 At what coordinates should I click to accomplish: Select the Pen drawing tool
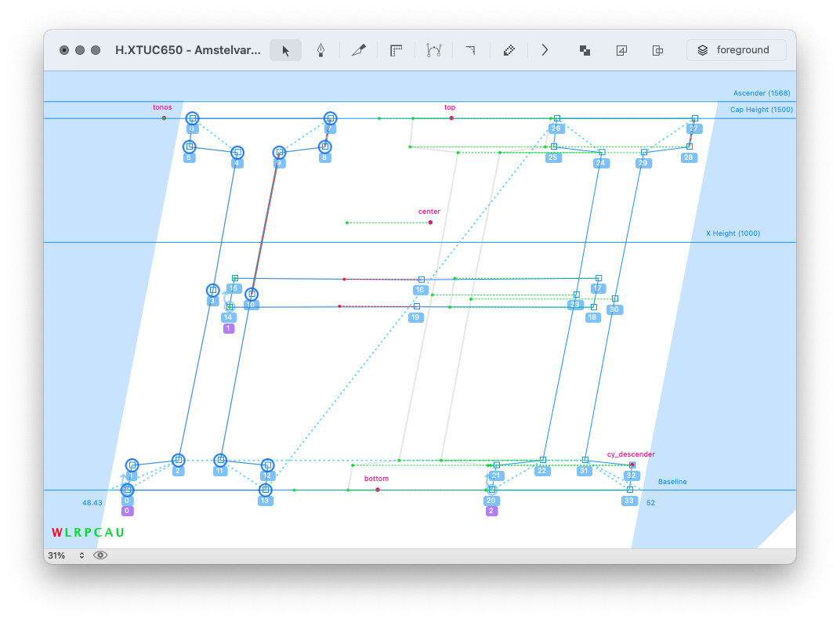(320, 50)
